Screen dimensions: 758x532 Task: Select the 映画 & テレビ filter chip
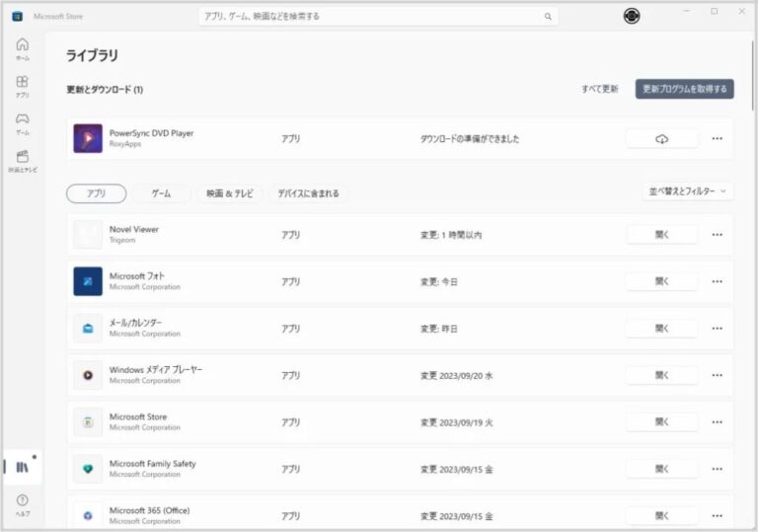(x=229, y=193)
